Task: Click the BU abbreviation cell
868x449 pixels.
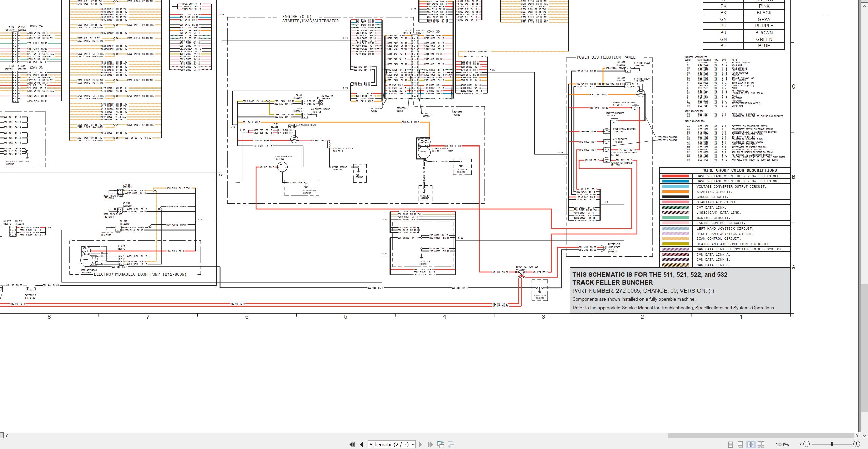Action: point(723,46)
